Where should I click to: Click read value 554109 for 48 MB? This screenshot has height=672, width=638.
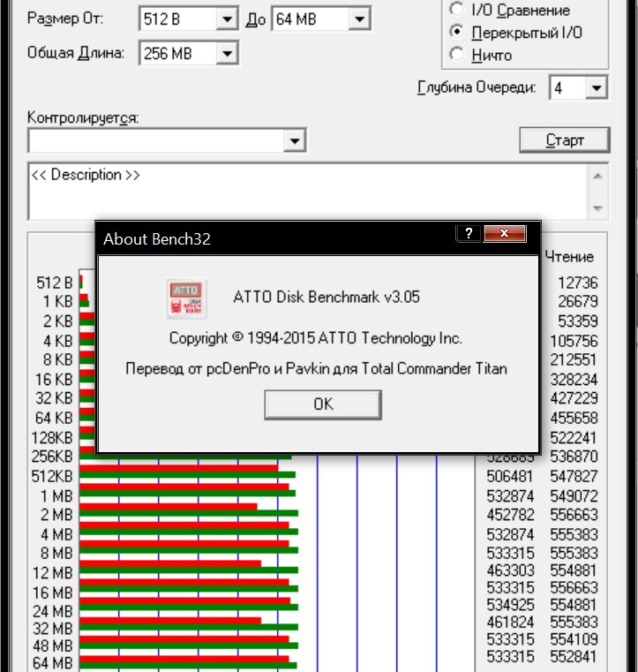click(x=574, y=639)
